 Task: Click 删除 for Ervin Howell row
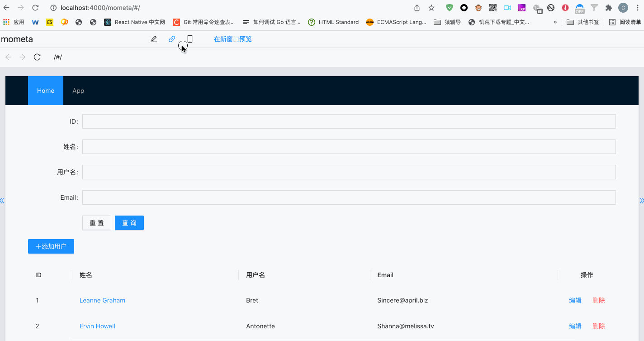(599, 326)
